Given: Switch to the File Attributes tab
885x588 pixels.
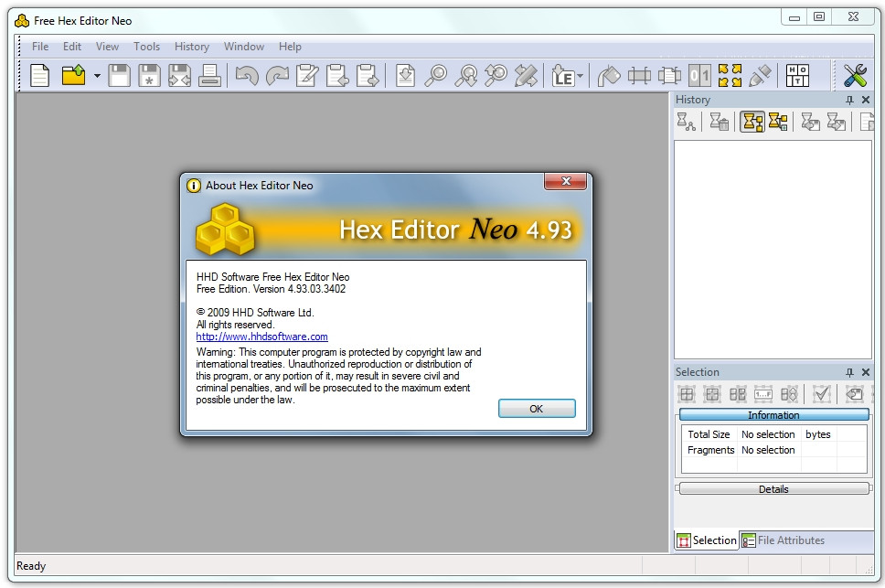Looking at the screenshot, I should click(x=783, y=540).
